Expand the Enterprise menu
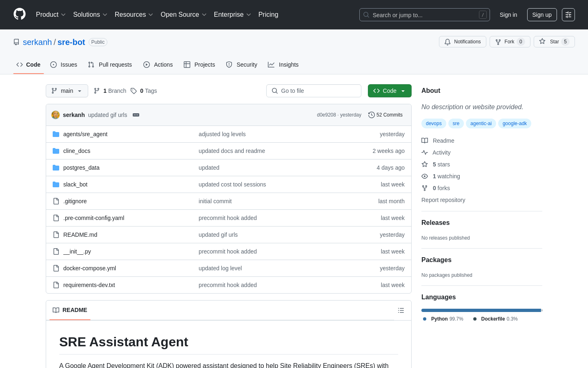Viewport: 588px width, 368px height. click(x=232, y=15)
